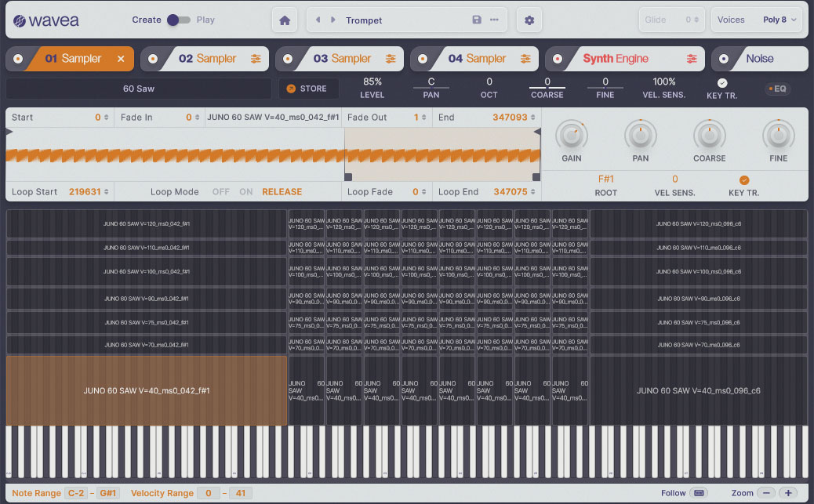Image resolution: width=814 pixels, height=504 pixels.
Task: Toggle power for Synth Engine
Action: point(558,59)
